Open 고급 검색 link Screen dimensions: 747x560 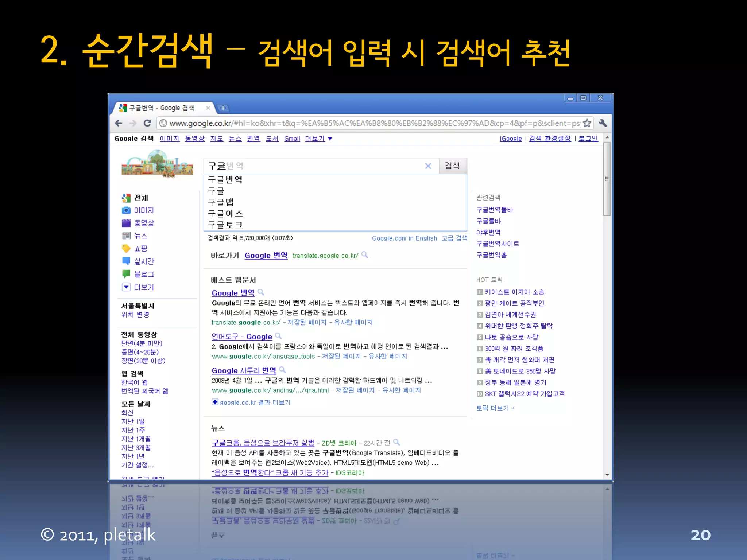[x=454, y=238]
